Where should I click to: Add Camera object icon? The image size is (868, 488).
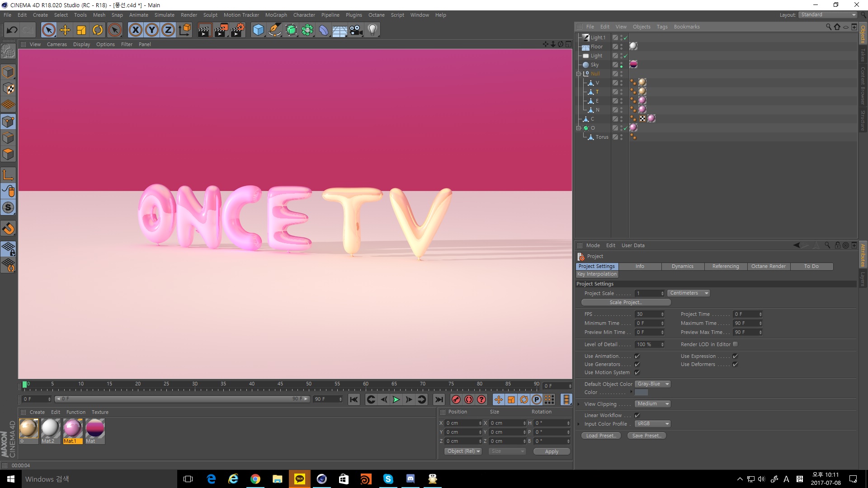click(x=356, y=30)
